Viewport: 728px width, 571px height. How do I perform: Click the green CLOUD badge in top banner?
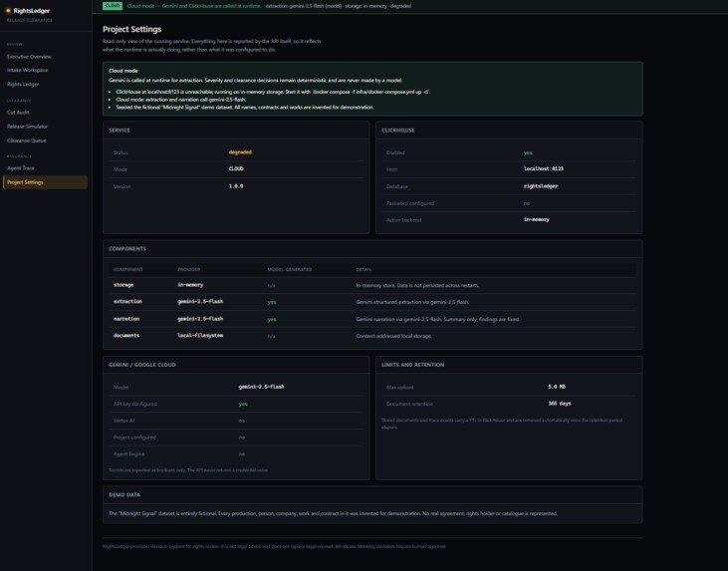(113, 6)
